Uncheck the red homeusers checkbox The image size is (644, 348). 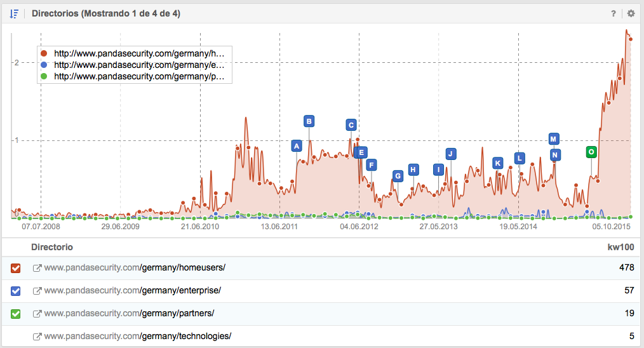(17, 268)
